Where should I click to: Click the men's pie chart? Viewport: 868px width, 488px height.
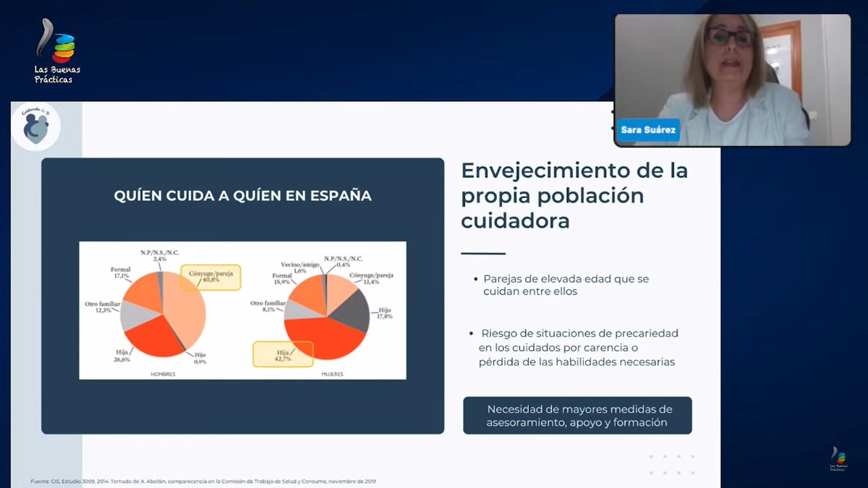[x=163, y=314]
